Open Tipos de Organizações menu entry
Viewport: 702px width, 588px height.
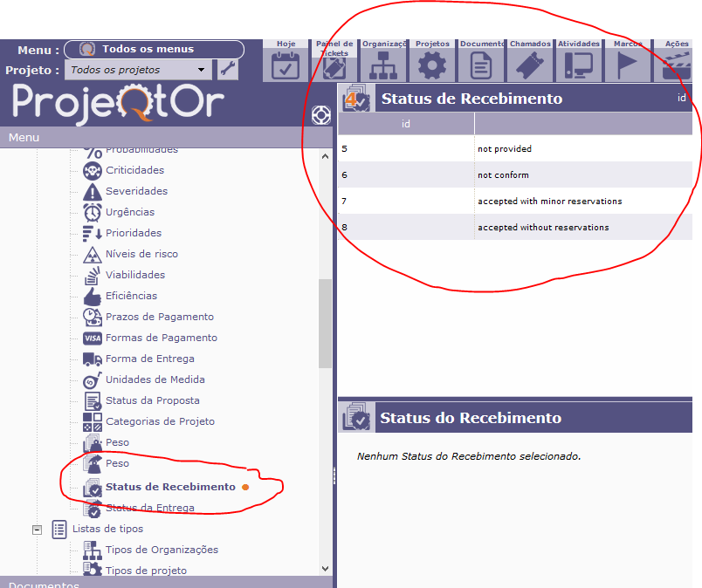162,550
